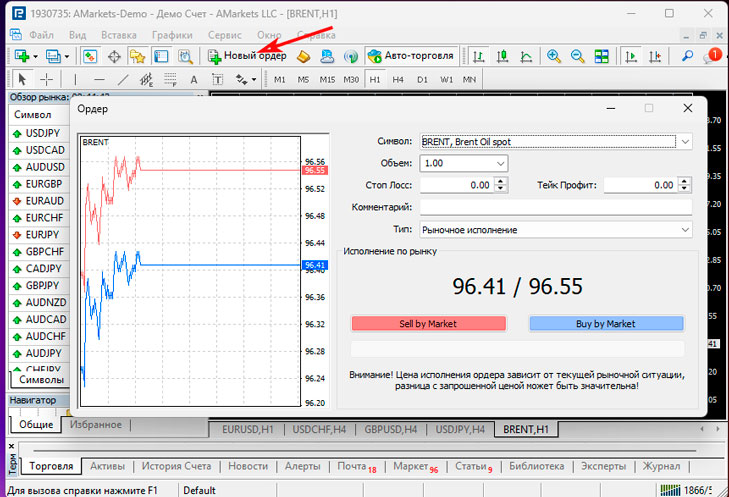Switch chart timeframe to D1
729x497 pixels.
tap(422, 79)
